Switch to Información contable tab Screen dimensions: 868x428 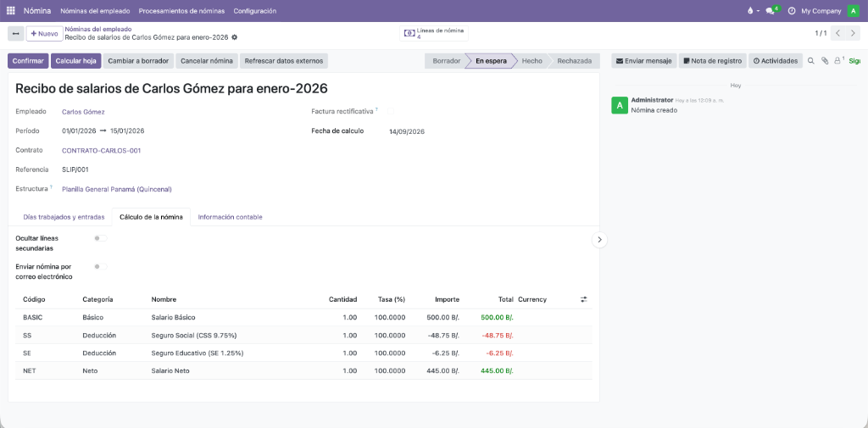pyautogui.click(x=231, y=217)
